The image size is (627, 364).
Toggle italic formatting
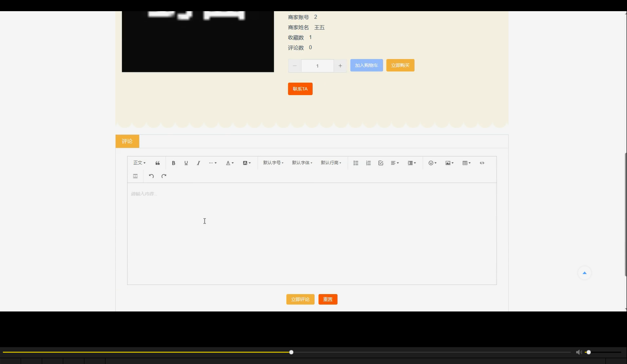click(199, 163)
